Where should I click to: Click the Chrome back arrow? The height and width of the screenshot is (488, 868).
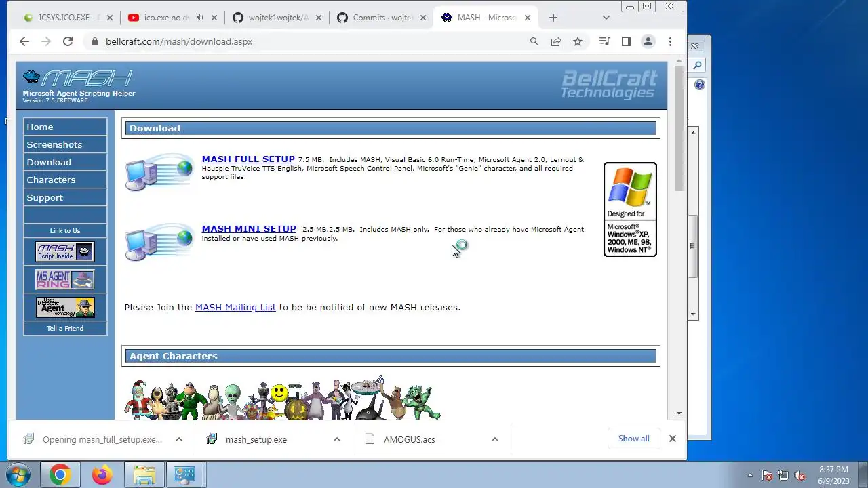pyautogui.click(x=24, y=41)
